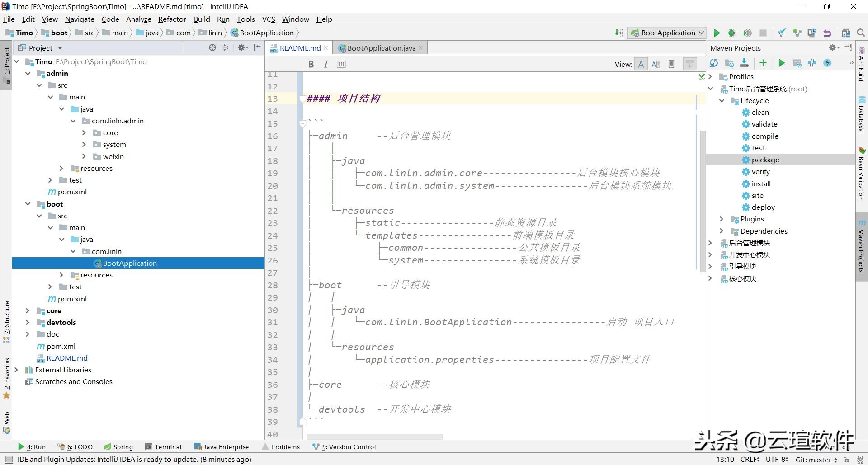Toggle Database side tool window
This screenshot has width=868, height=465.
pos(862,114)
